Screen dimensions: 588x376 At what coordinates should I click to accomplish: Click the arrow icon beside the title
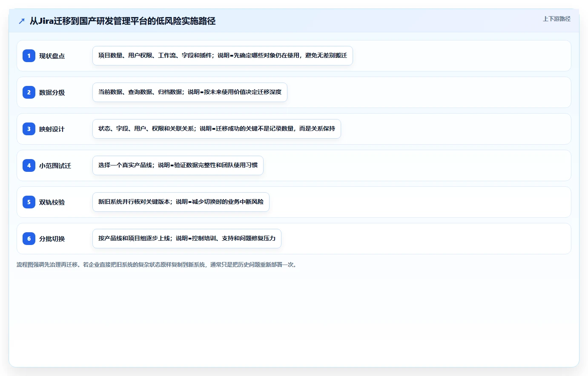(x=22, y=21)
